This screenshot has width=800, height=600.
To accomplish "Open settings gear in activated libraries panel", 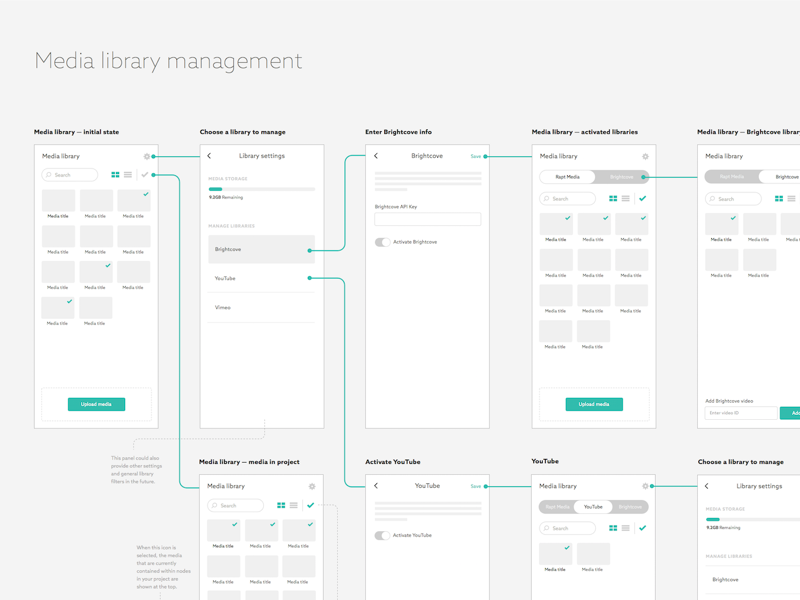I will pyautogui.click(x=645, y=157).
